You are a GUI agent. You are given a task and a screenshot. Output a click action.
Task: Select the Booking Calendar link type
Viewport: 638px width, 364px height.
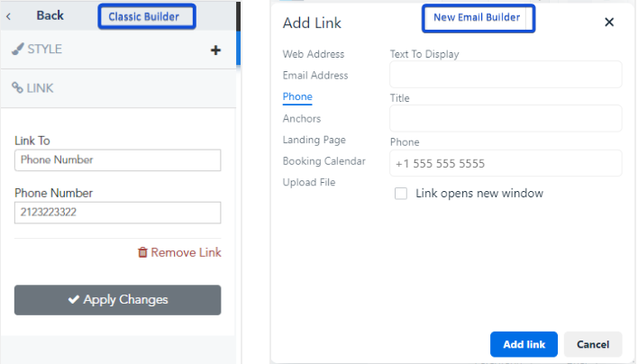pyautogui.click(x=324, y=161)
